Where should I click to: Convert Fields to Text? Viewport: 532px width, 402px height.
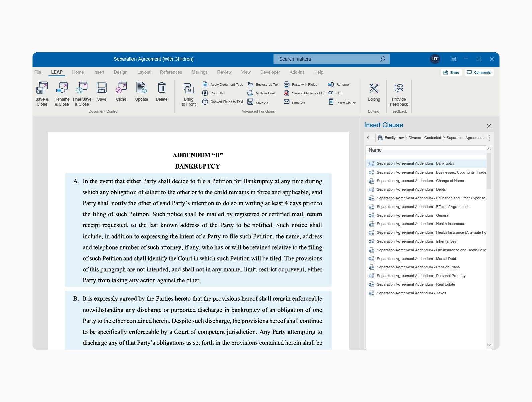223,102
